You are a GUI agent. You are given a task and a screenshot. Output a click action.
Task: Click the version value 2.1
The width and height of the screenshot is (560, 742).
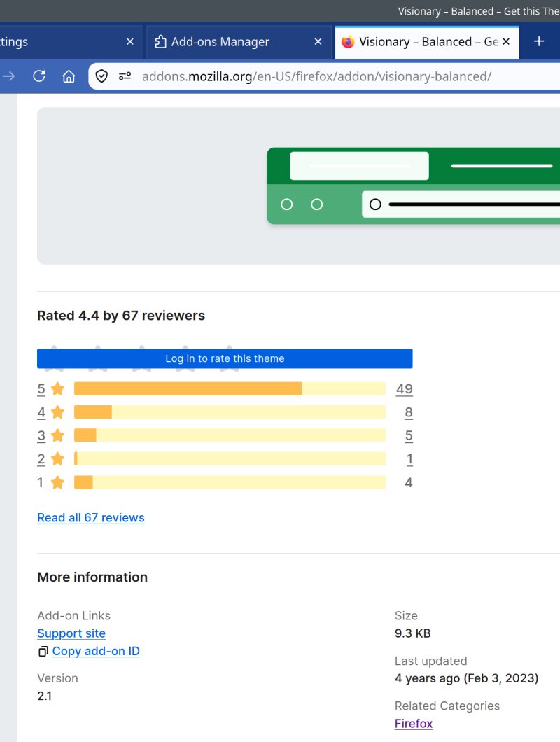pyautogui.click(x=45, y=696)
